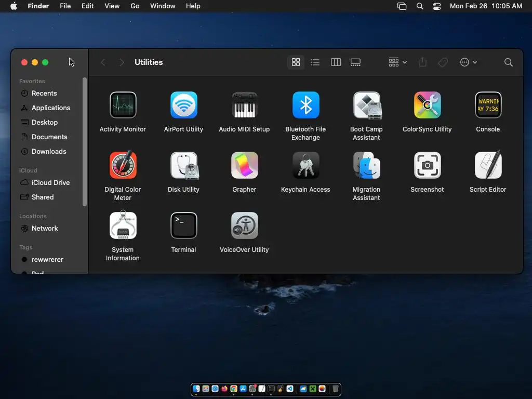Screen dimensions: 532x399
Task: Go back with the left chevron
Action: coord(103,62)
